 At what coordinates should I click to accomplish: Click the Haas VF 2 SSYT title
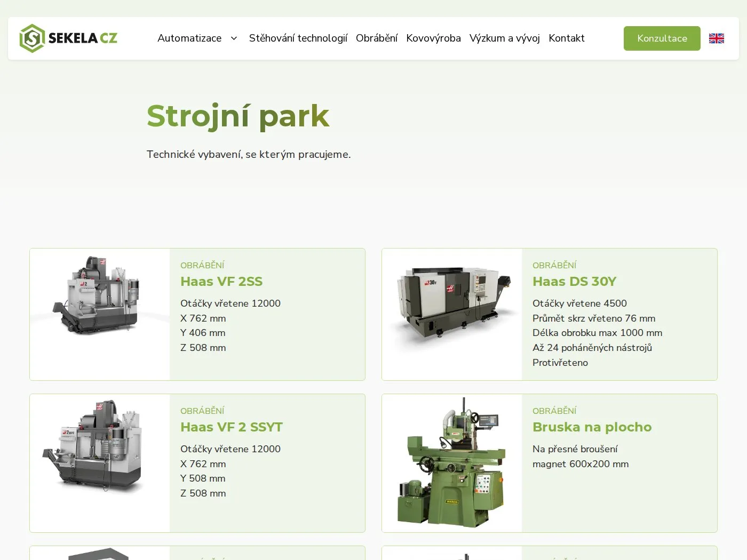(x=232, y=427)
